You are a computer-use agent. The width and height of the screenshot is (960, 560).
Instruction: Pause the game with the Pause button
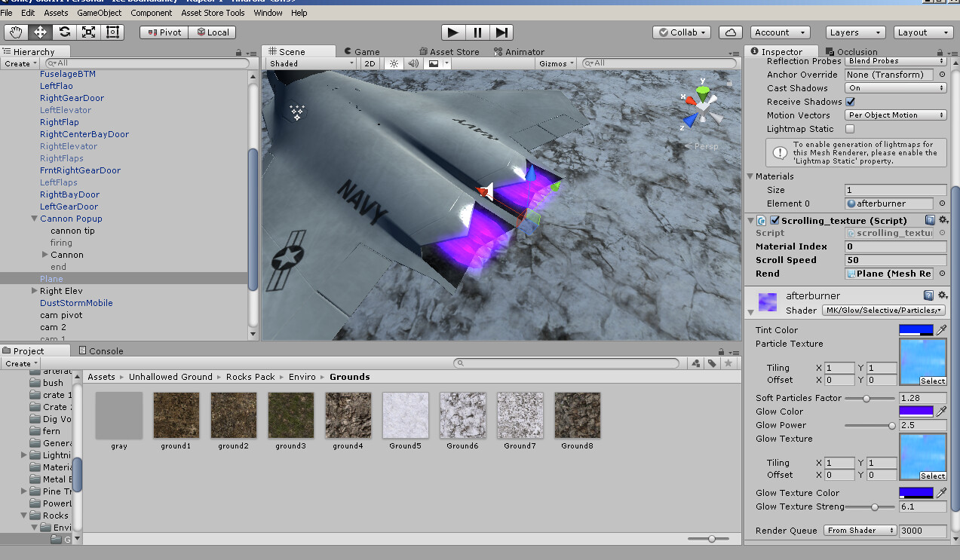click(477, 32)
